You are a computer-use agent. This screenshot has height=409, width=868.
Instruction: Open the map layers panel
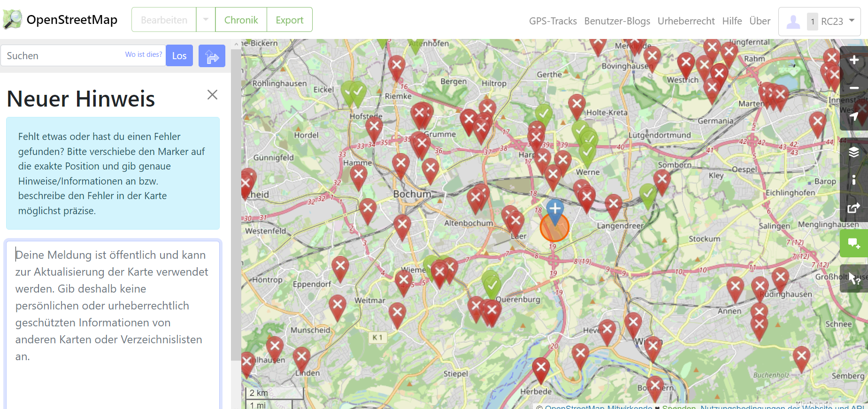(x=853, y=152)
